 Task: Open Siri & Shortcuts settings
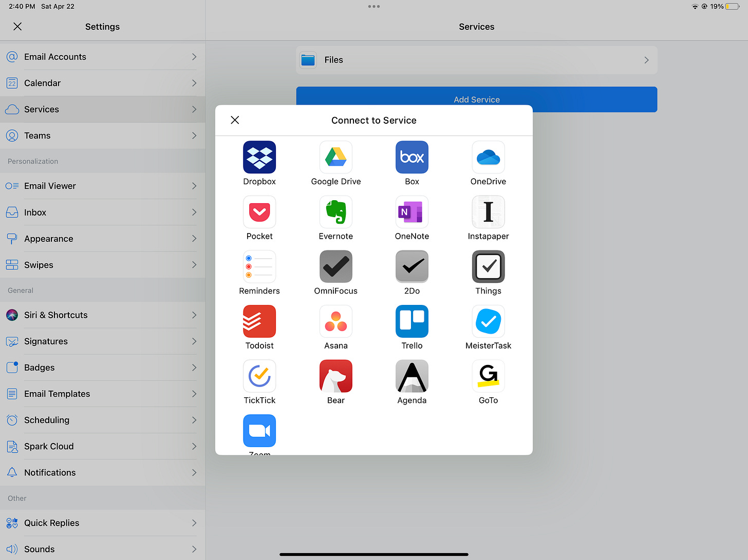click(x=103, y=315)
